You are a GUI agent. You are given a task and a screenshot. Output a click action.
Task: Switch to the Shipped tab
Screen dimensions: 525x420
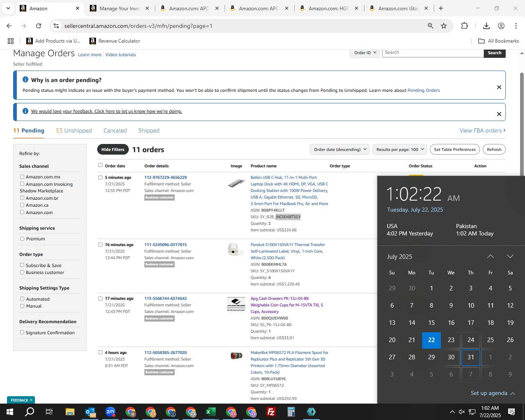point(149,130)
